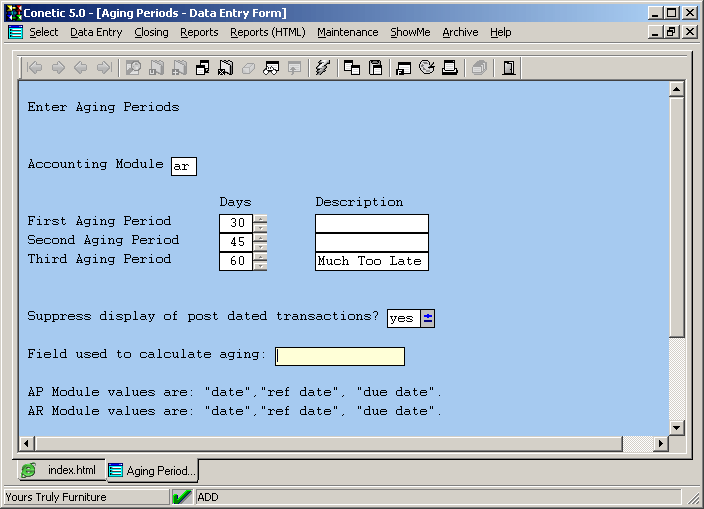Click the aging calculation field input

(340, 357)
